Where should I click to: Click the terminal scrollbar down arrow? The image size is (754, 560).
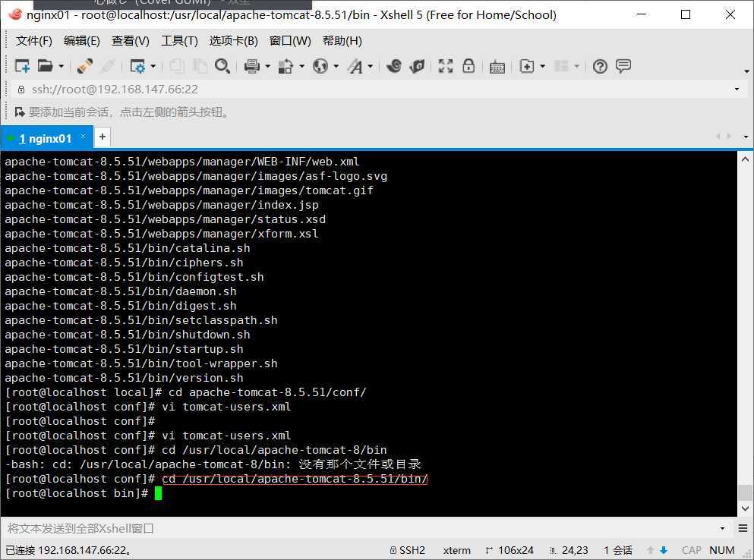pos(745,508)
